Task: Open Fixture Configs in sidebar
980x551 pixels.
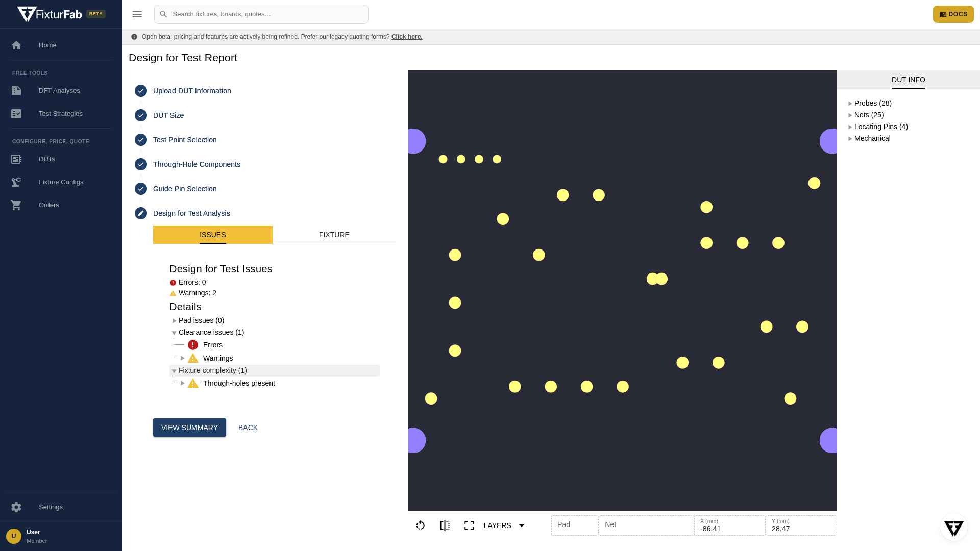Action: (61, 182)
